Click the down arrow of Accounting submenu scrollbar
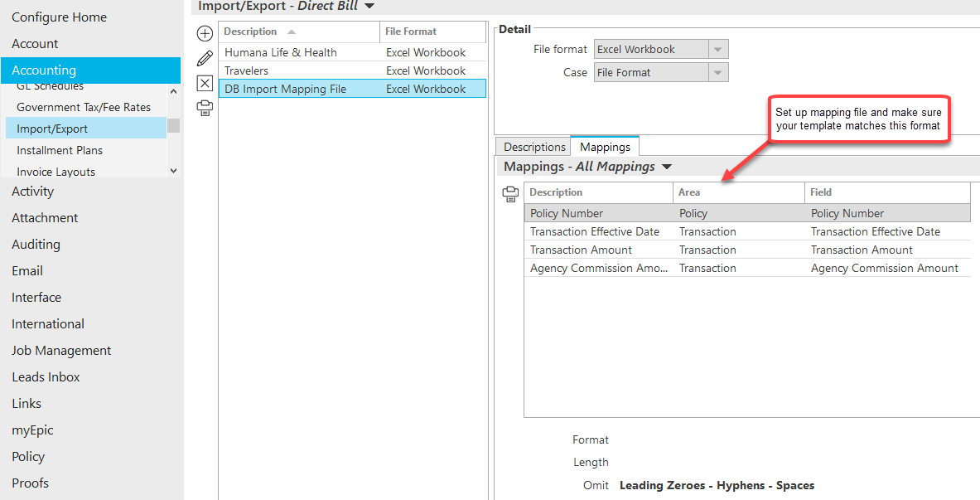This screenshot has height=500, width=980. pos(174,170)
